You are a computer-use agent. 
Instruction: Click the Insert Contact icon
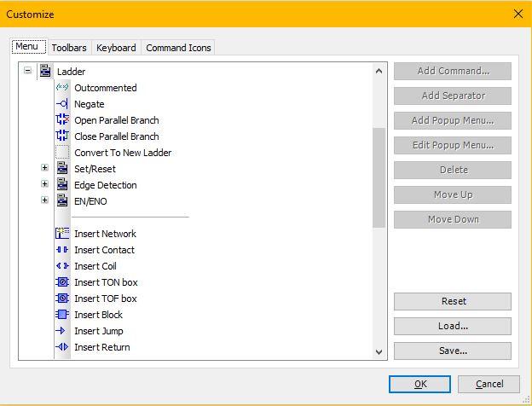pyautogui.click(x=62, y=250)
